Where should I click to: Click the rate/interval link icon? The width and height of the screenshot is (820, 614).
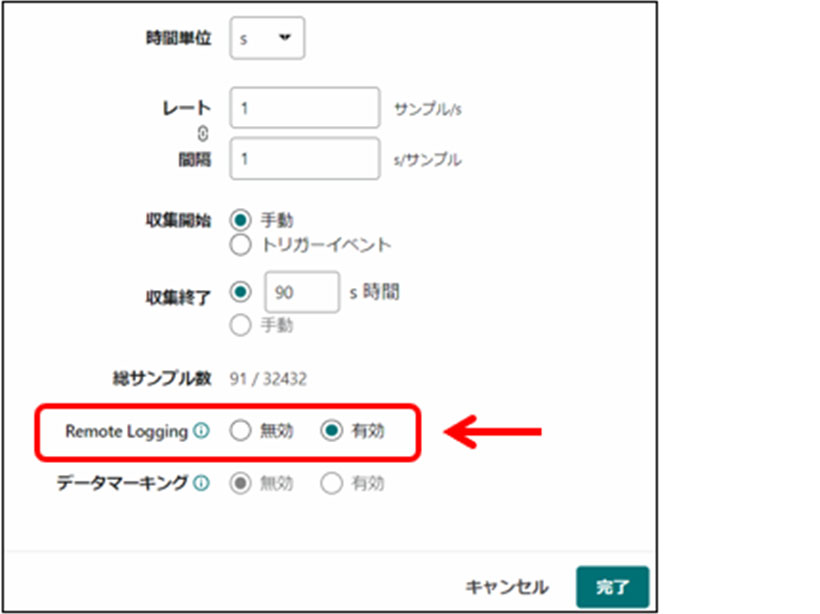point(202,134)
